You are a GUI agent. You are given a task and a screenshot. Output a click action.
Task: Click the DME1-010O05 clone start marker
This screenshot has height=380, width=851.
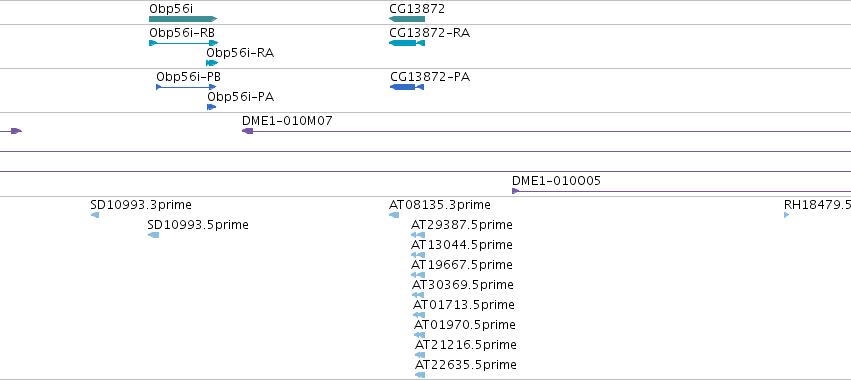pos(516,191)
